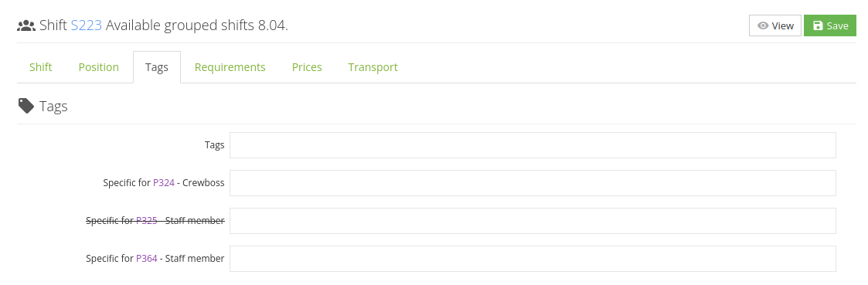Viewport: 868px width, 285px height.
Task: Click the people group icon beside Shift title
Action: pyautogui.click(x=26, y=25)
